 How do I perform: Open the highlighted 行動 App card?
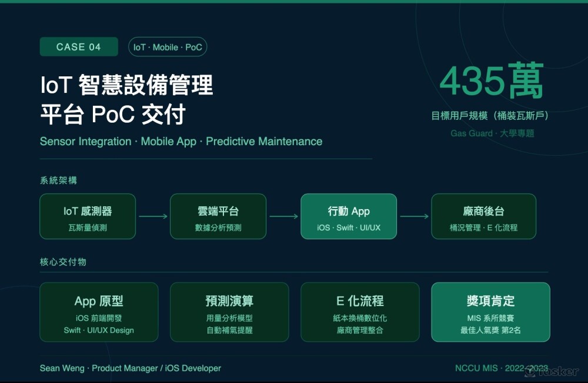[x=349, y=217]
